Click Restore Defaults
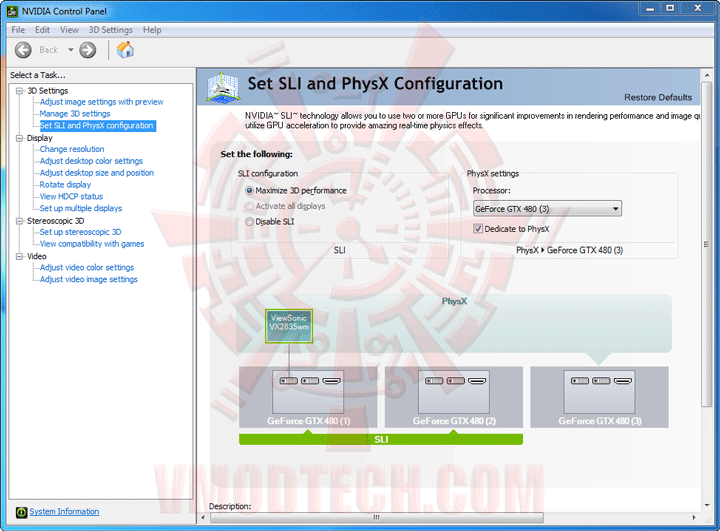 pos(658,97)
